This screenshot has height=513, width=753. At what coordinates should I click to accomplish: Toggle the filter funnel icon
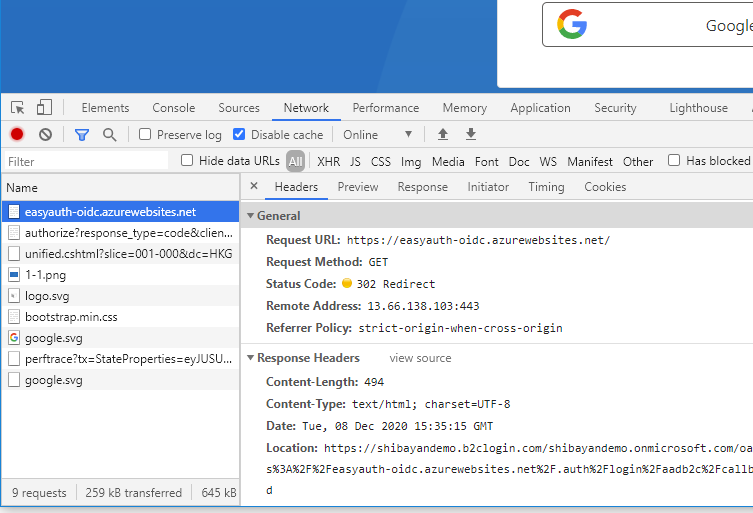82,135
